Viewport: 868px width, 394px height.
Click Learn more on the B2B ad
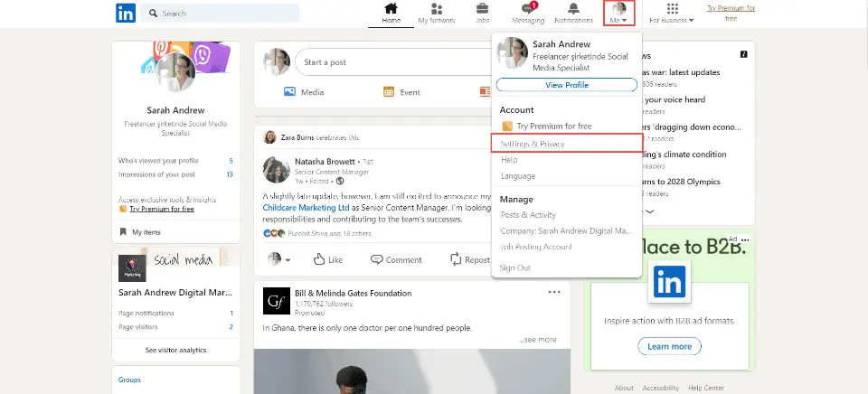click(669, 346)
